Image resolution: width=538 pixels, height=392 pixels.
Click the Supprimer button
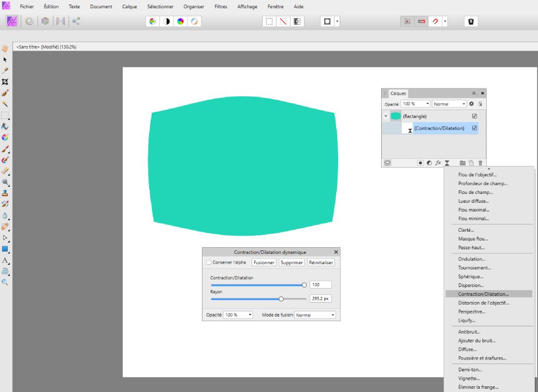tap(292, 263)
